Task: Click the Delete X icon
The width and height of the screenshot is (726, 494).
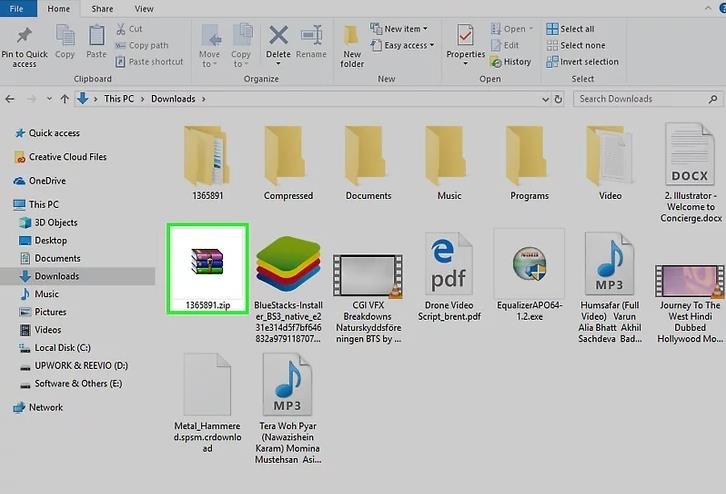Action: [x=278, y=36]
